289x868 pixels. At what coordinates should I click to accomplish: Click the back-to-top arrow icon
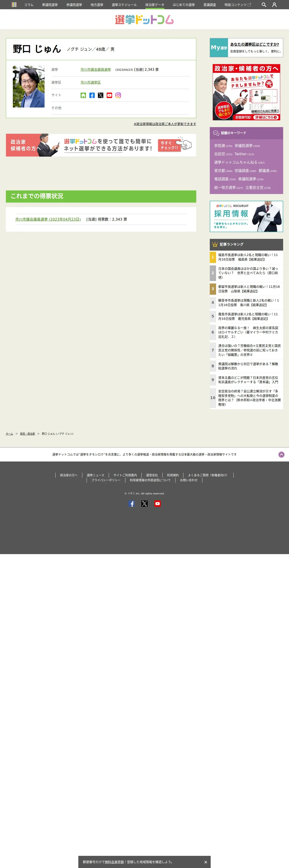tap(281, 455)
